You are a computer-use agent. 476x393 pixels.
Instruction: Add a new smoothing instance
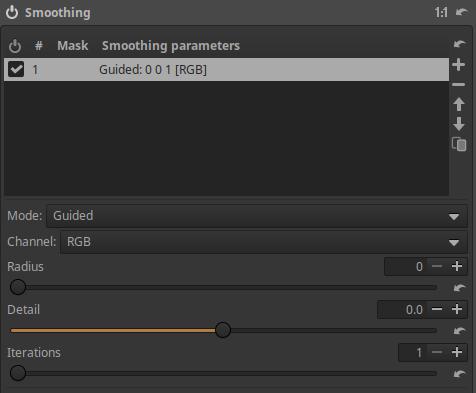pyautogui.click(x=459, y=64)
